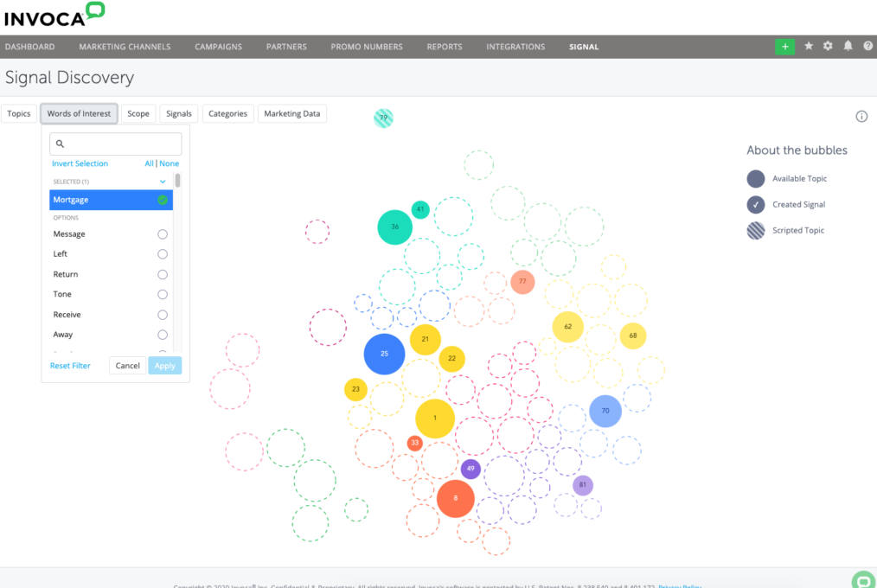This screenshot has width=877, height=588.
Task: Select scripted topic bubble 79
Action: 383,118
